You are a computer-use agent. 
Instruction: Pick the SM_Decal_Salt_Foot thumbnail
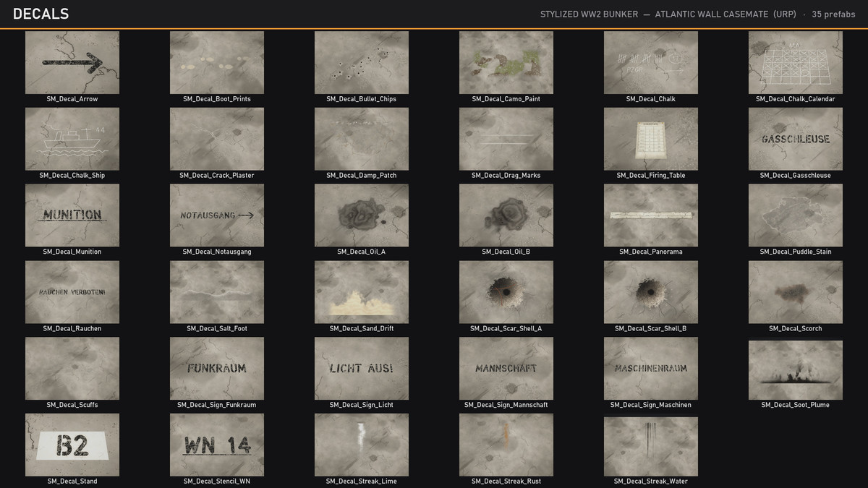pyautogui.click(x=217, y=292)
